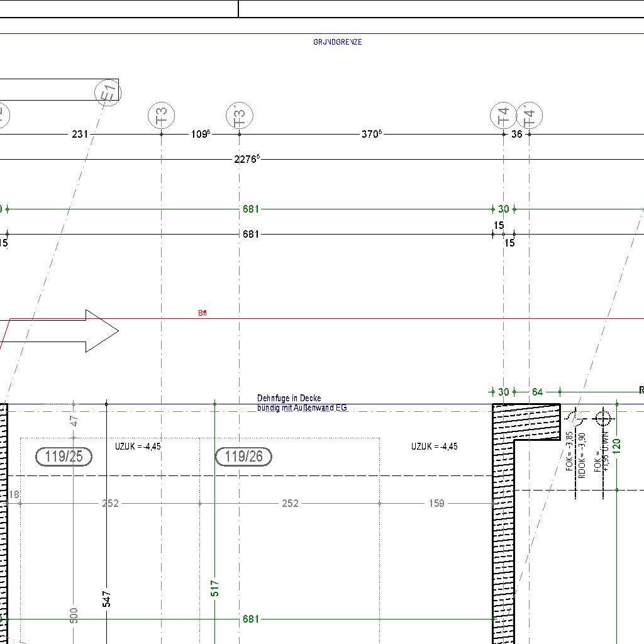Select the 36 dimension between T4 axes
644x644 pixels.
tap(516, 134)
